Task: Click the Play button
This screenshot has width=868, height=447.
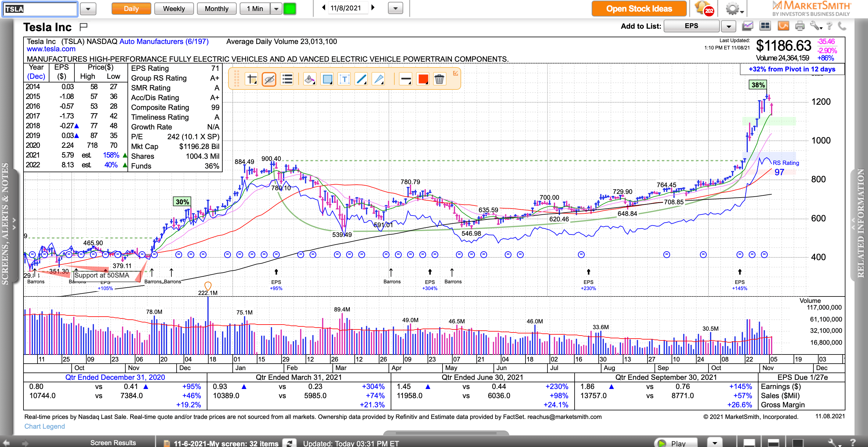Action: pyautogui.click(x=676, y=443)
